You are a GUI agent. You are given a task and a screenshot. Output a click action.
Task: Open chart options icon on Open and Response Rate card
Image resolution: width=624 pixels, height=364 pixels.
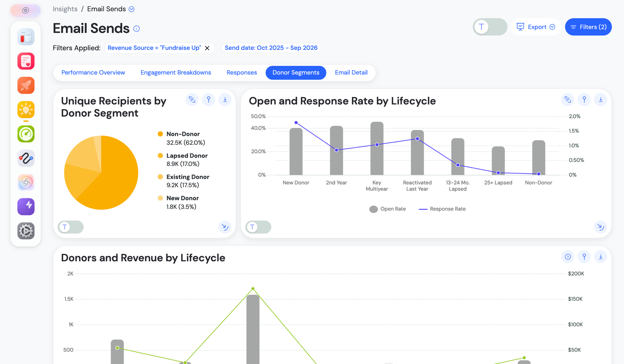pyautogui.click(x=568, y=100)
